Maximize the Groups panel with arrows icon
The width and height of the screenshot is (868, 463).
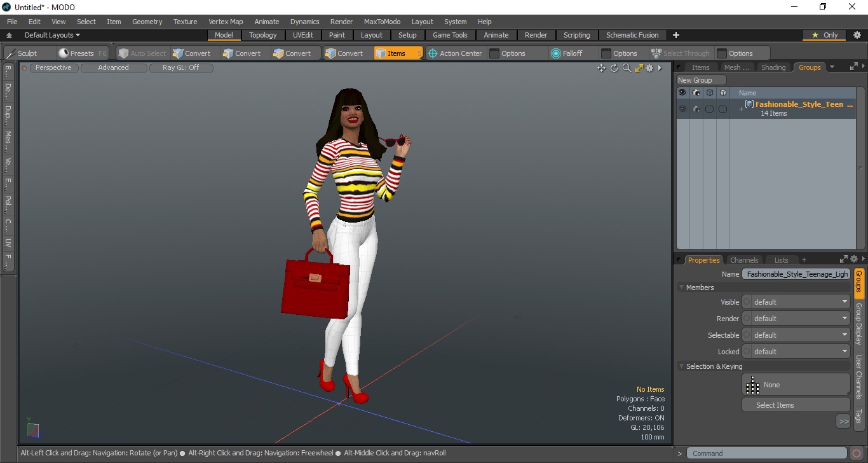854,66
